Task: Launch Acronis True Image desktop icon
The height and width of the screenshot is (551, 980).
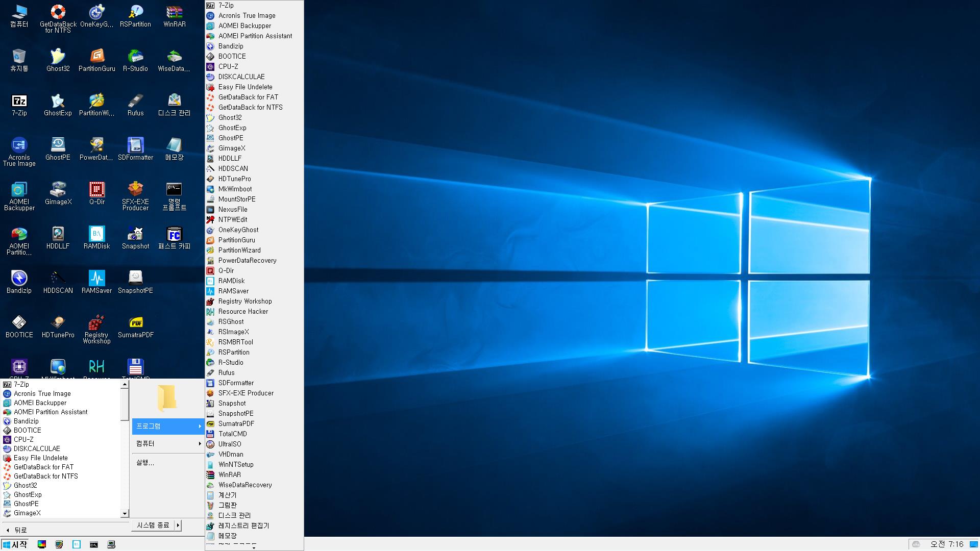Action: (x=19, y=152)
